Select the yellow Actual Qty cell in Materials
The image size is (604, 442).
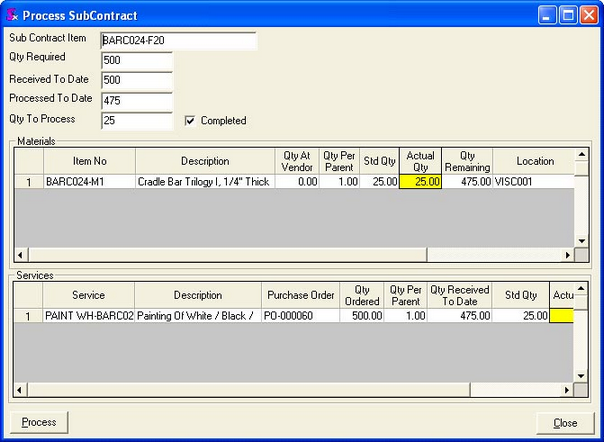tap(420, 182)
